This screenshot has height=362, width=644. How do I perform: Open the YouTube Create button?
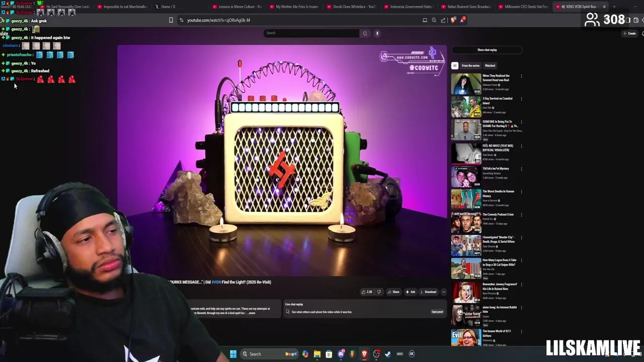629,33
